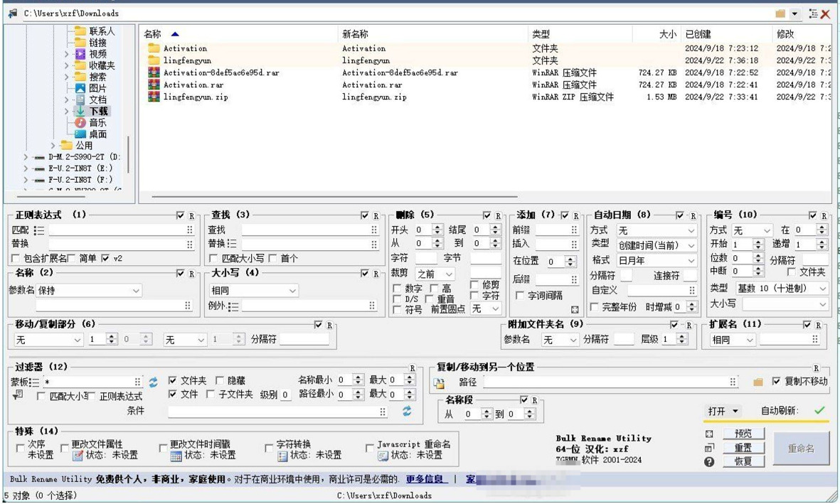Click the copy-files icon left of 路径
The height and width of the screenshot is (504, 840).
click(x=440, y=382)
